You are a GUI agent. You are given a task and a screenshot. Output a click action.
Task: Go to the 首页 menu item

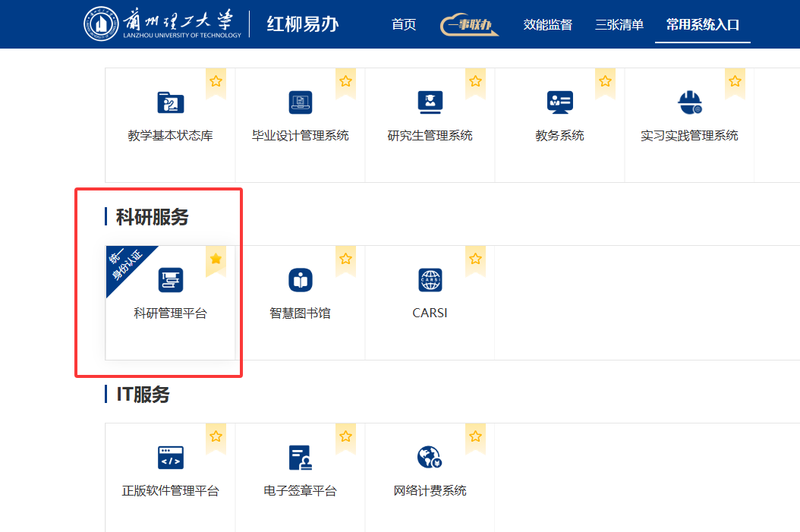point(404,25)
